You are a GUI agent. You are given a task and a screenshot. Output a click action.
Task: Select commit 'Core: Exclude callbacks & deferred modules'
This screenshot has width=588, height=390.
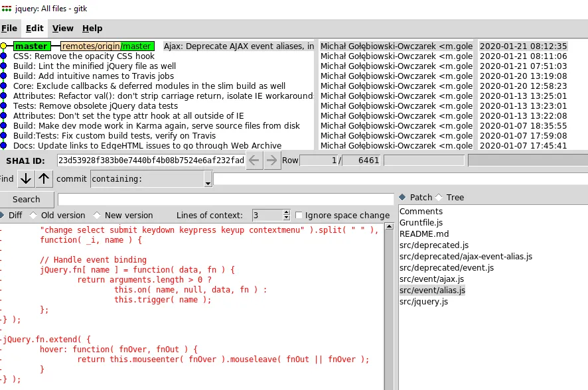coord(149,86)
